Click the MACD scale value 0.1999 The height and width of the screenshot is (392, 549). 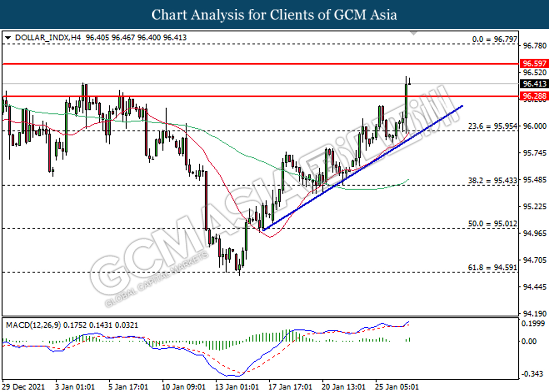click(x=533, y=324)
